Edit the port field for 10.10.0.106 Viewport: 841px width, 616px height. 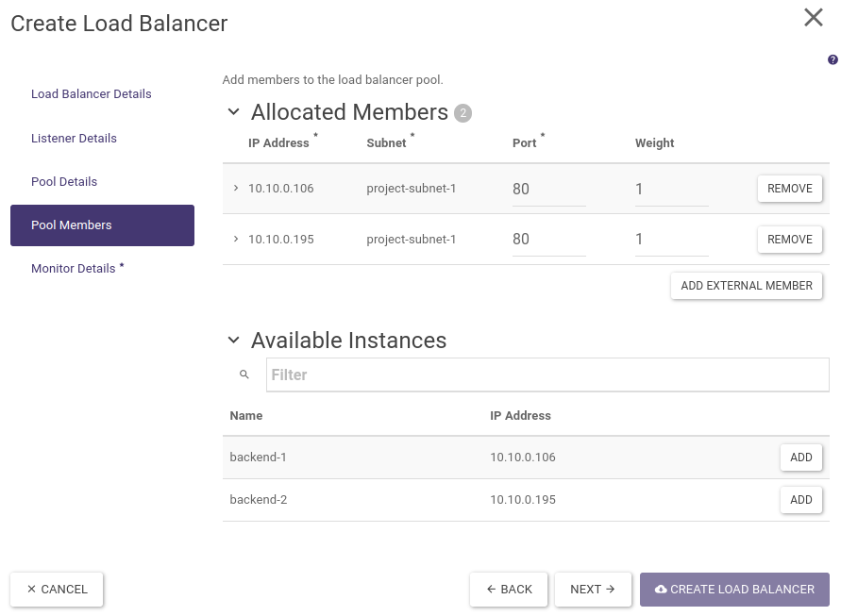click(548, 190)
